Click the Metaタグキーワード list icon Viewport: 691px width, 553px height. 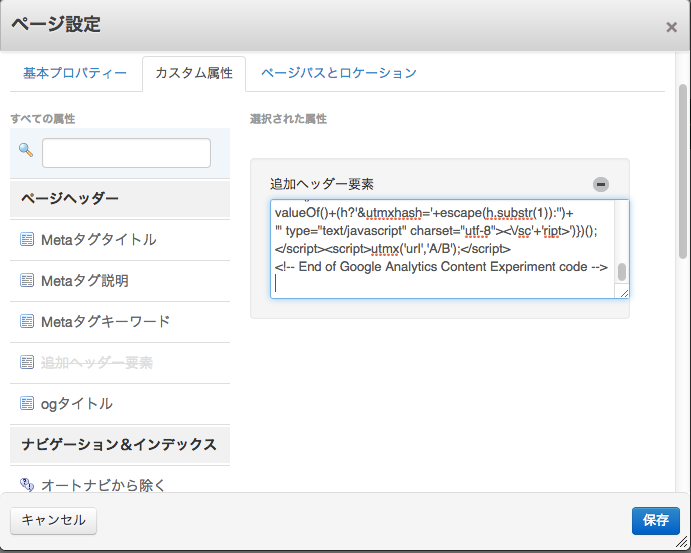point(27,322)
